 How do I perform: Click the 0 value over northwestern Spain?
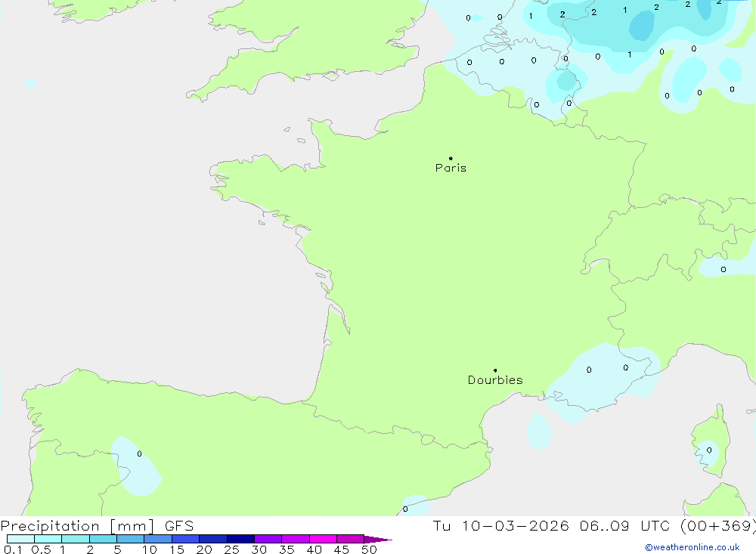point(139,453)
